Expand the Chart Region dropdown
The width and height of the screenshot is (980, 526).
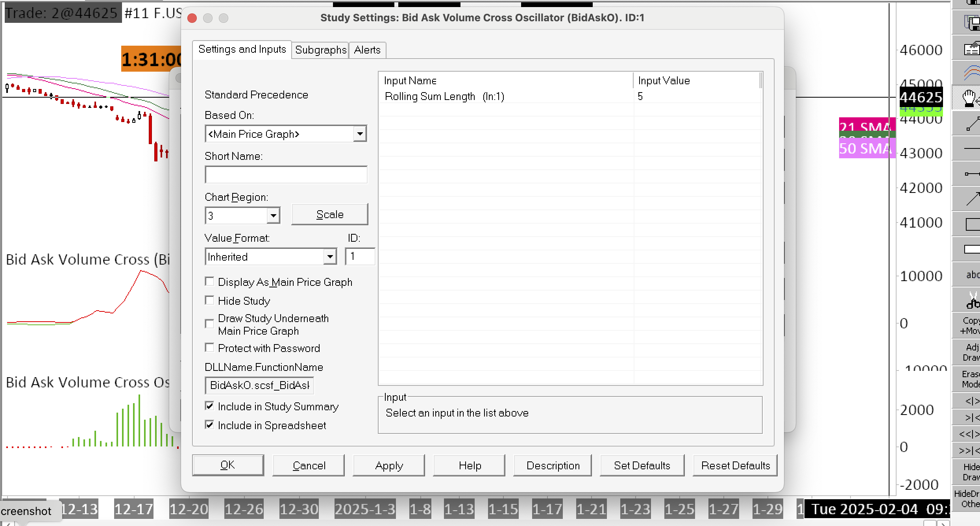pyautogui.click(x=273, y=216)
